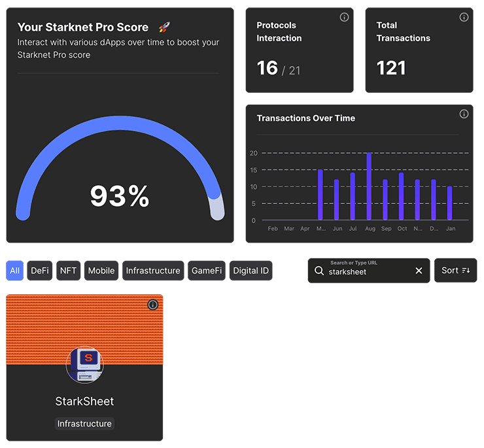
Task: Select the All filter tab
Action: tap(15, 271)
